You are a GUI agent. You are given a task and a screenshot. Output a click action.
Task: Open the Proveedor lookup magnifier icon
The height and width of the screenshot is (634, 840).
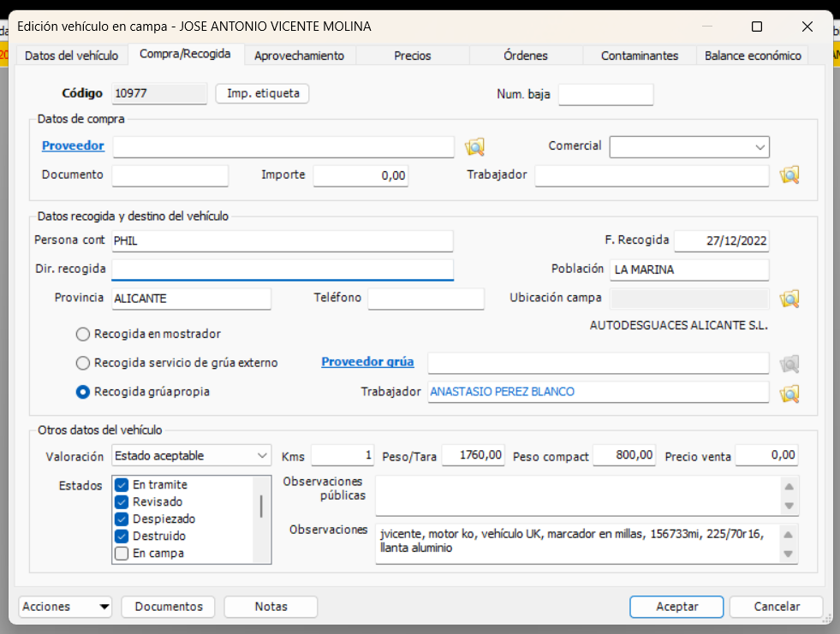point(475,146)
